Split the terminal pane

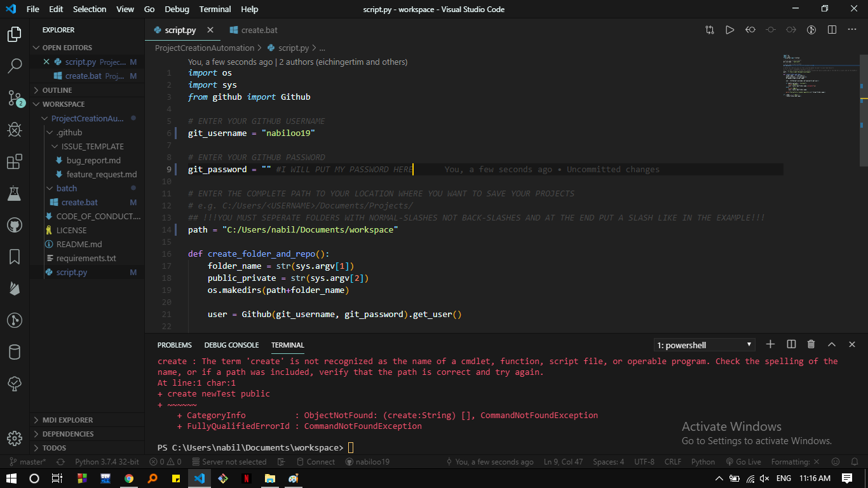(791, 344)
